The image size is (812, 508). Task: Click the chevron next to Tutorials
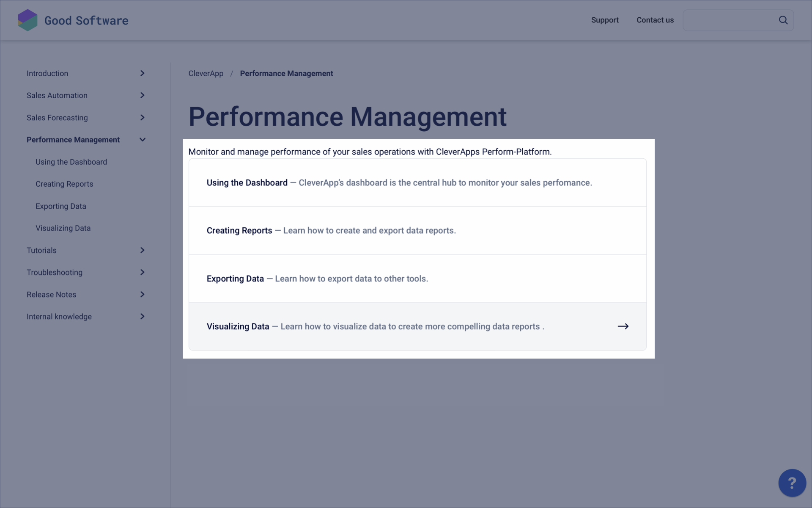pos(142,251)
